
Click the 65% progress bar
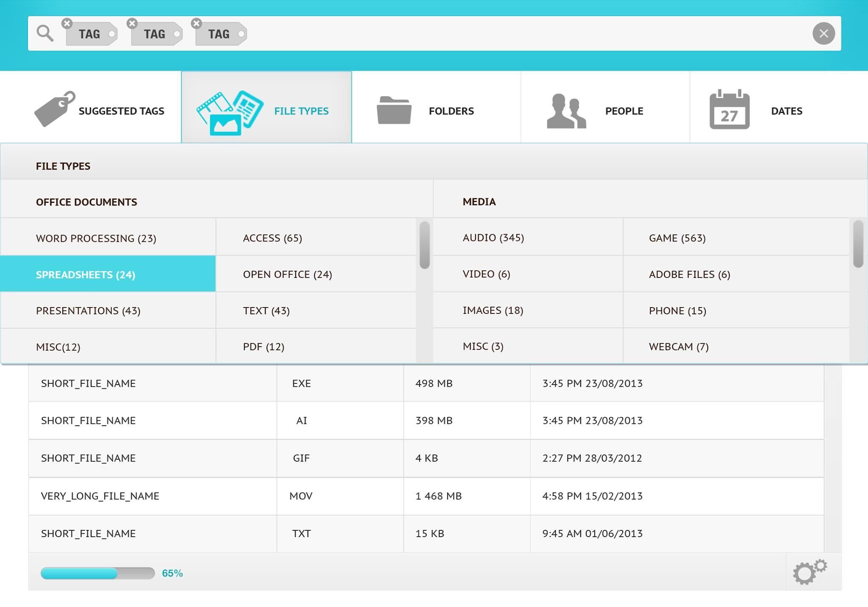coord(97,573)
